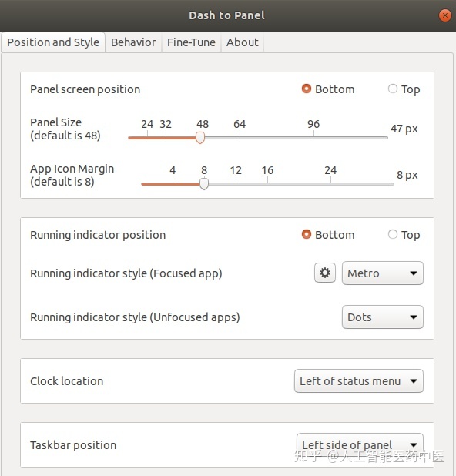Open the Clock location dropdown
The height and width of the screenshot is (476, 456).
pyautogui.click(x=358, y=380)
